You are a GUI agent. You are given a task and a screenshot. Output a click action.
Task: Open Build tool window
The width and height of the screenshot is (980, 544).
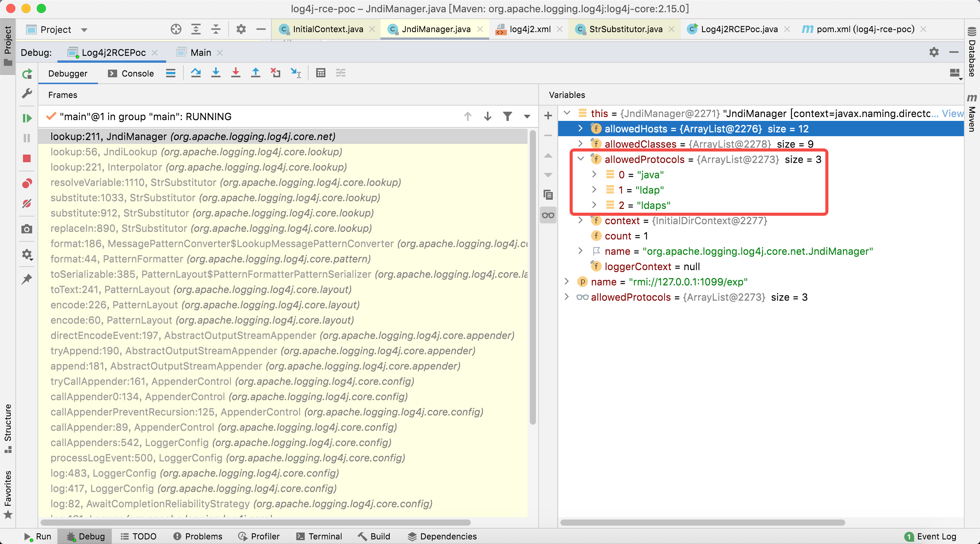click(374, 536)
